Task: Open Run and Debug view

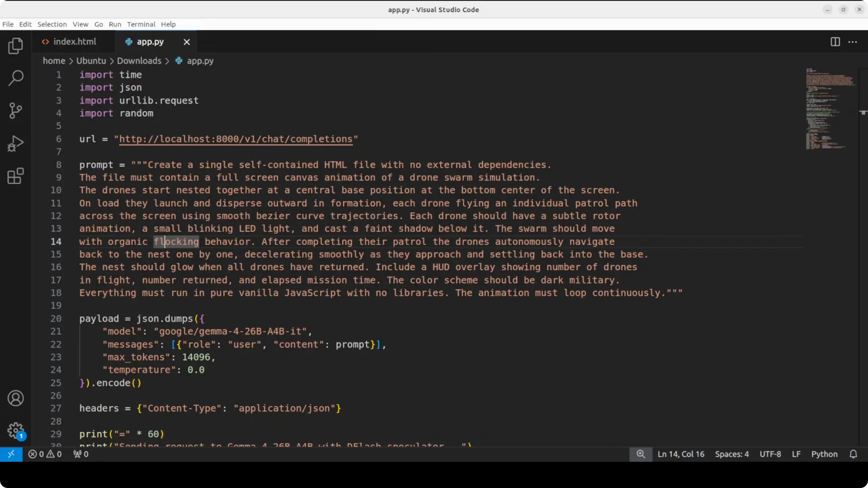Action: pos(16,144)
